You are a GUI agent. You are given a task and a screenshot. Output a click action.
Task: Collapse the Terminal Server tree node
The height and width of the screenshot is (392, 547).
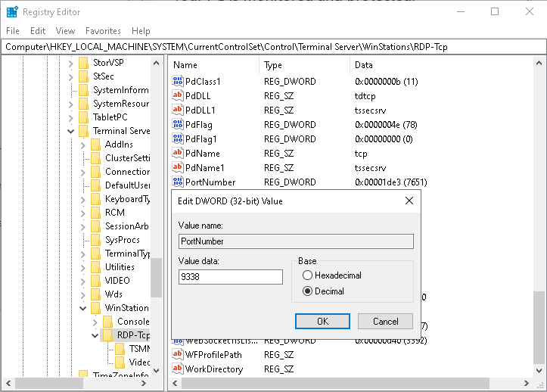(x=71, y=132)
